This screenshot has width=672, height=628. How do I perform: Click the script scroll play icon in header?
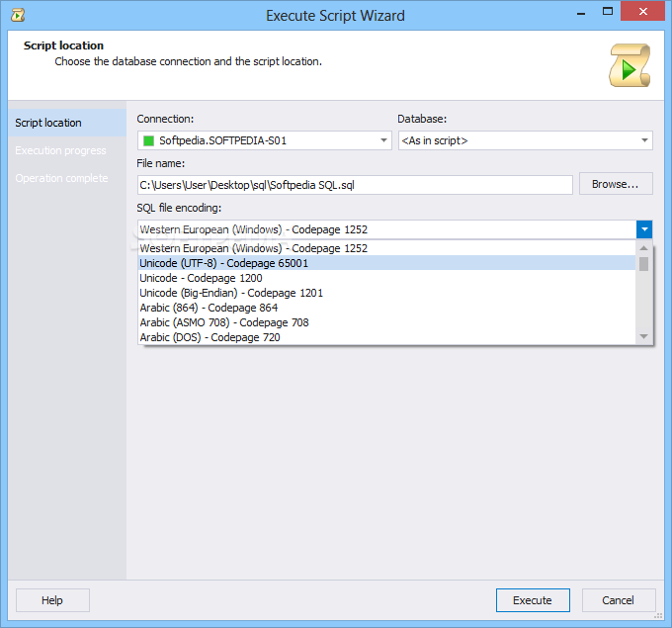[x=630, y=65]
